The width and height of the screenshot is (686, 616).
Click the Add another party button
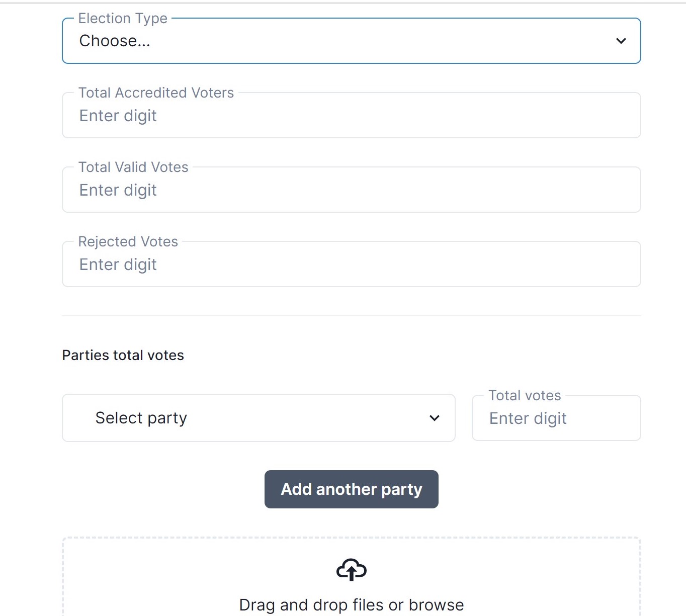point(351,489)
